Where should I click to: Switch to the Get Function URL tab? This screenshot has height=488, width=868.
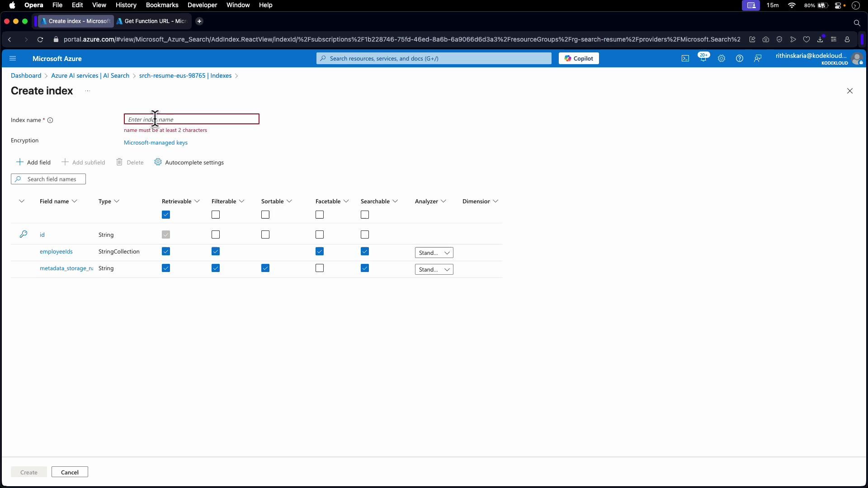153,21
